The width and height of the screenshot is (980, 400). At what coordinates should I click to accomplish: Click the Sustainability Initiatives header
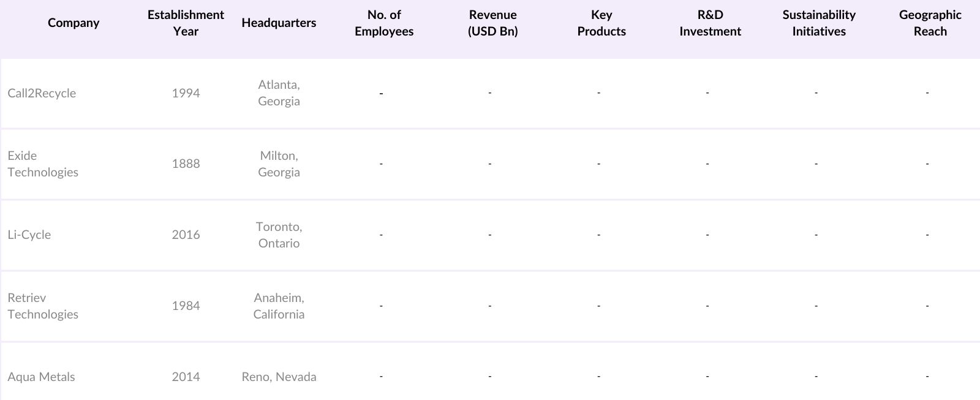coord(819,23)
